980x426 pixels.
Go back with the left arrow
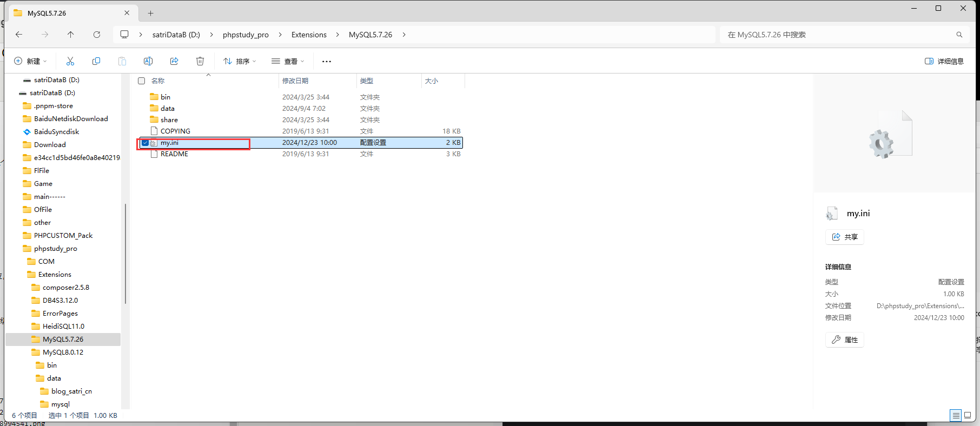point(19,35)
